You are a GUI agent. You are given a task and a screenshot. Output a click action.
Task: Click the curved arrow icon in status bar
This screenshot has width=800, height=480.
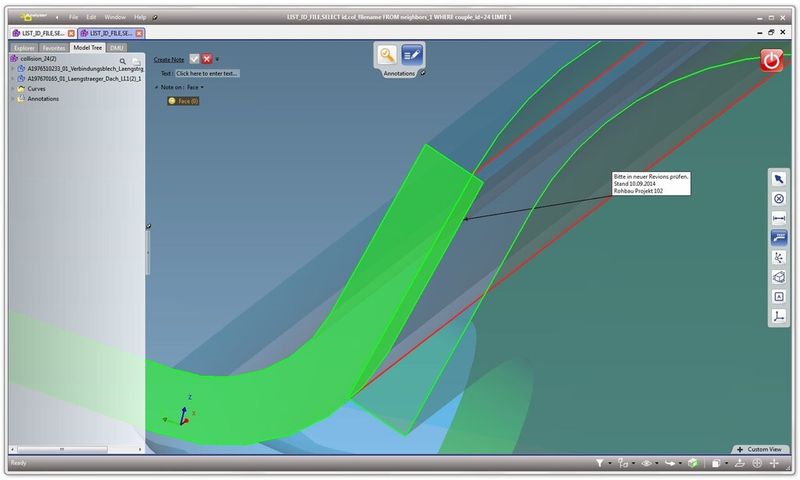pos(669,463)
